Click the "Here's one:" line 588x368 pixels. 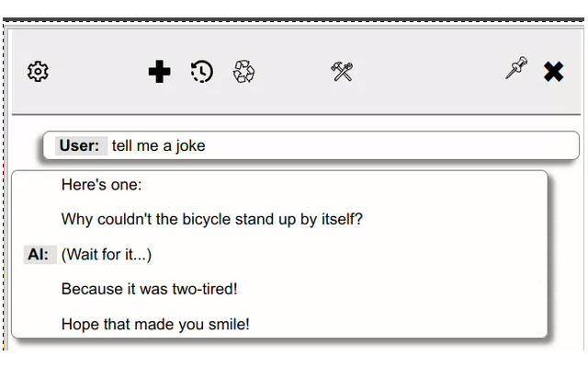click(102, 185)
